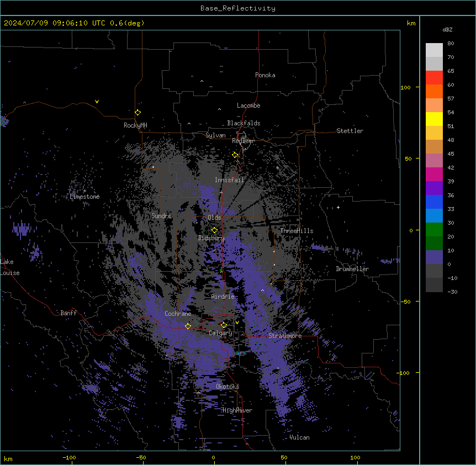This screenshot has height=465, width=476.
Task: Select the Limestone label
Action: [x=84, y=197]
